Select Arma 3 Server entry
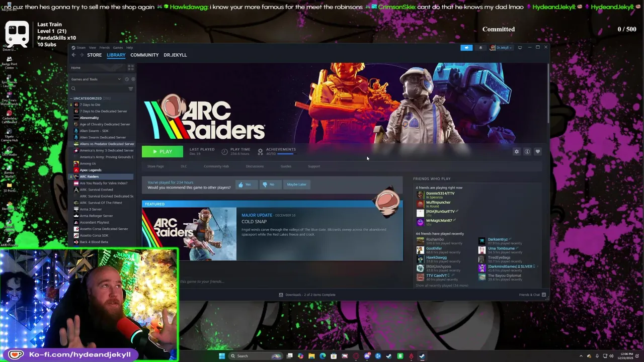The height and width of the screenshot is (362, 644). click(x=91, y=209)
